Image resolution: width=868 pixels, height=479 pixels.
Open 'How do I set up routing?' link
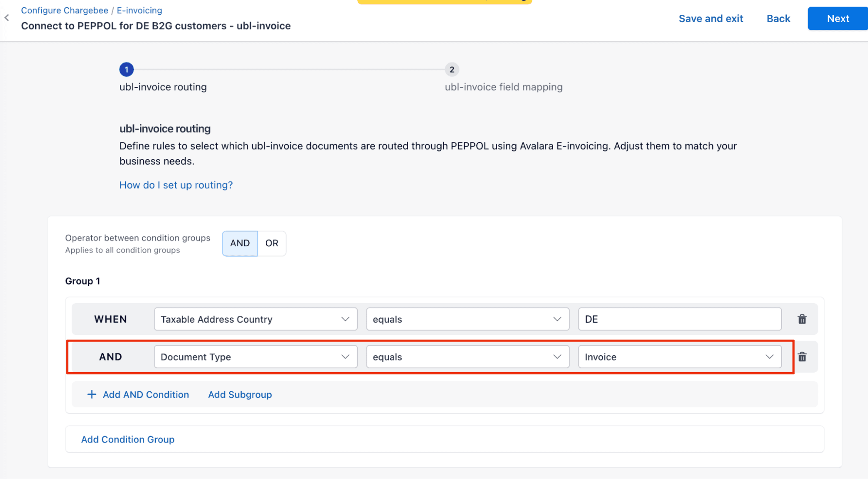point(176,185)
